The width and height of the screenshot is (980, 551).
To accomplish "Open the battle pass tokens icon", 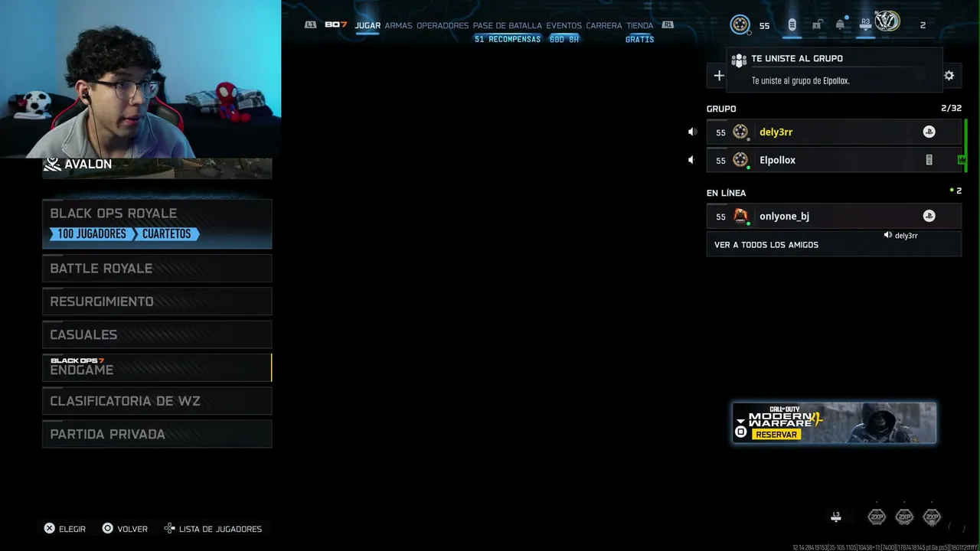I will point(792,24).
